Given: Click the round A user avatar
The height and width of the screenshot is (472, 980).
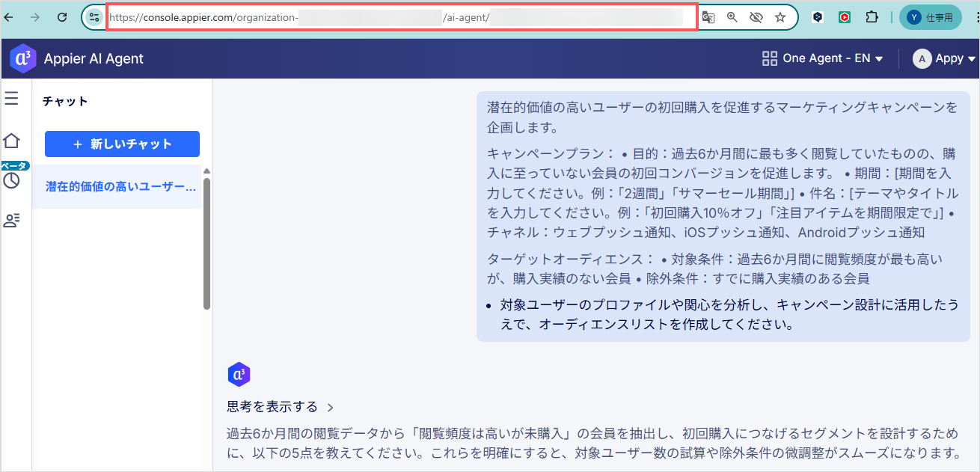Looking at the screenshot, I should tap(922, 58).
